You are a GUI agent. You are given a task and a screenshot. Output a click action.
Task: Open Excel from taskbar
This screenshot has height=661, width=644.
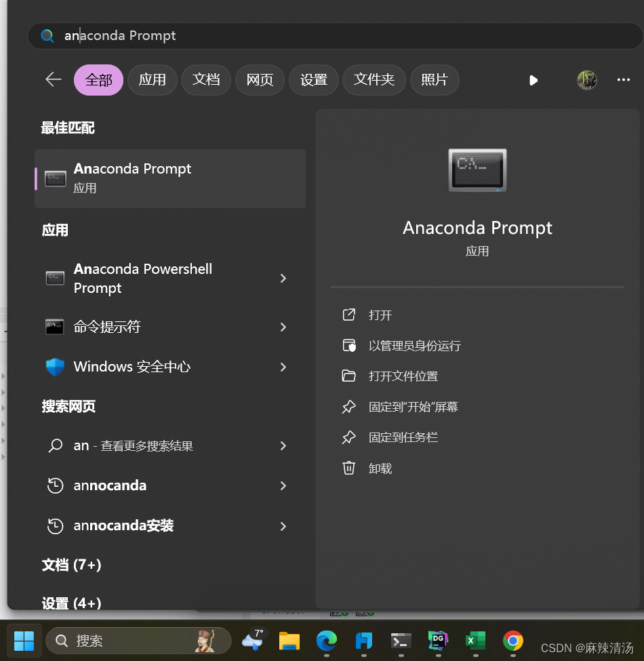[475, 641]
